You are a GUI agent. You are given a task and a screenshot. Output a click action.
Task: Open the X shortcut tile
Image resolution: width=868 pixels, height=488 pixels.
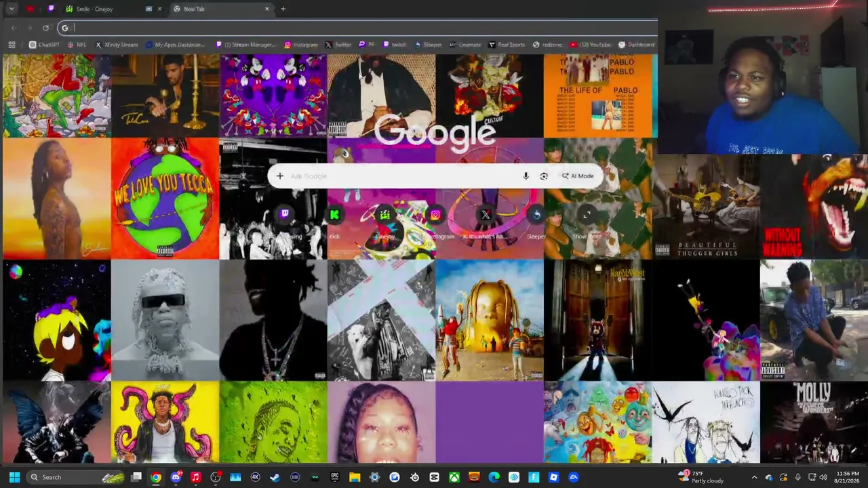click(x=486, y=215)
